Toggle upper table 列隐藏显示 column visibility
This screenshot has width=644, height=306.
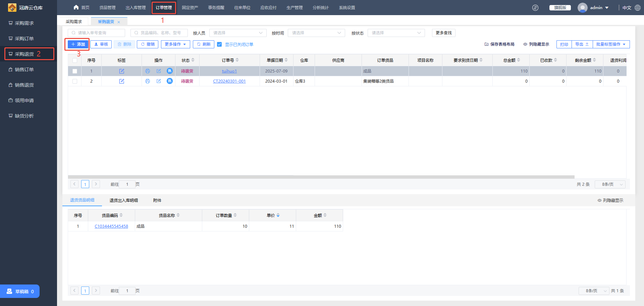tap(536, 44)
